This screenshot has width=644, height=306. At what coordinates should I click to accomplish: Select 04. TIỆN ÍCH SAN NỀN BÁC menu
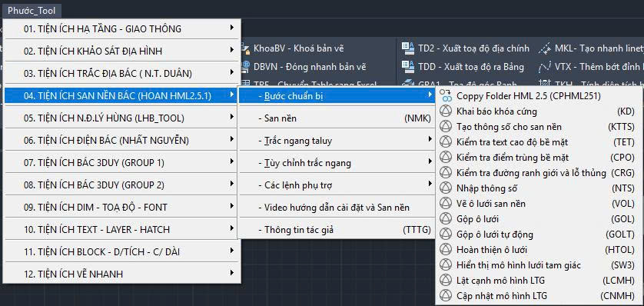coord(121,95)
